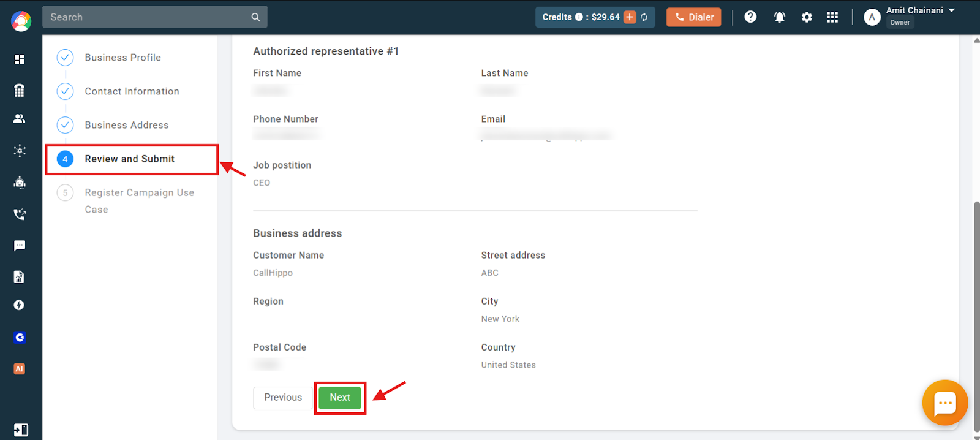Click the Owner role badge

(x=900, y=23)
